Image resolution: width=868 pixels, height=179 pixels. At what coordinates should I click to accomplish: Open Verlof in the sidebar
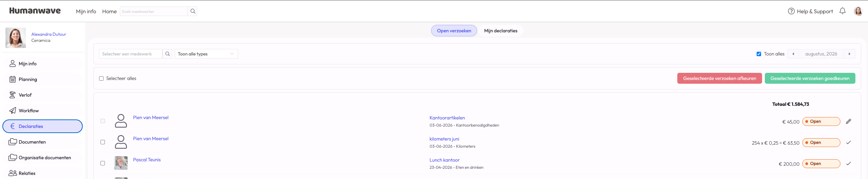coord(43,95)
